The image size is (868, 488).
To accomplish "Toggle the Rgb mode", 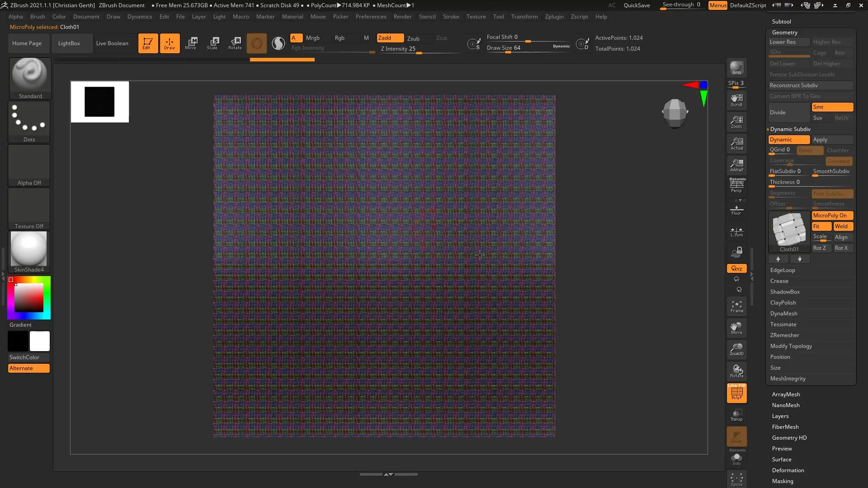I will coord(340,38).
